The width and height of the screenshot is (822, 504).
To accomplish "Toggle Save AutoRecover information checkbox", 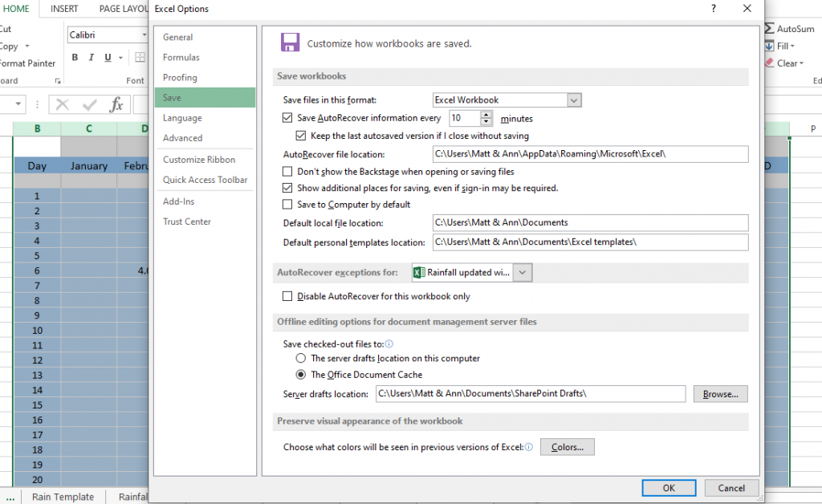I will tap(287, 118).
